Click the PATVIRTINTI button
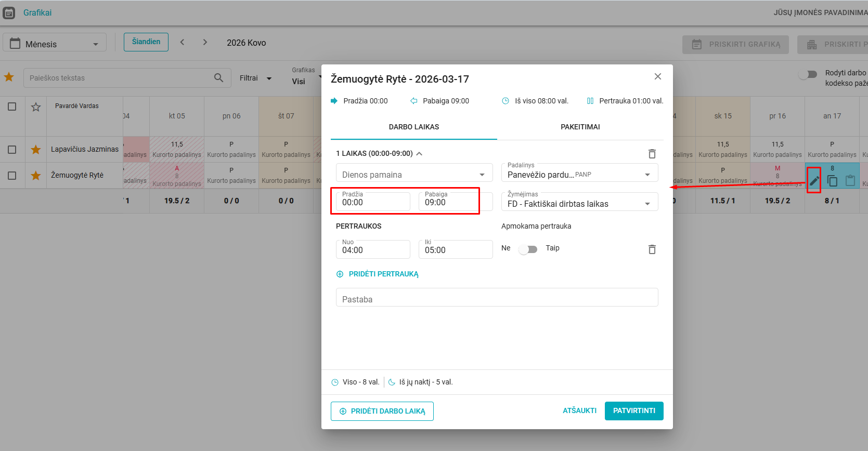This screenshot has width=868, height=451. [633, 411]
